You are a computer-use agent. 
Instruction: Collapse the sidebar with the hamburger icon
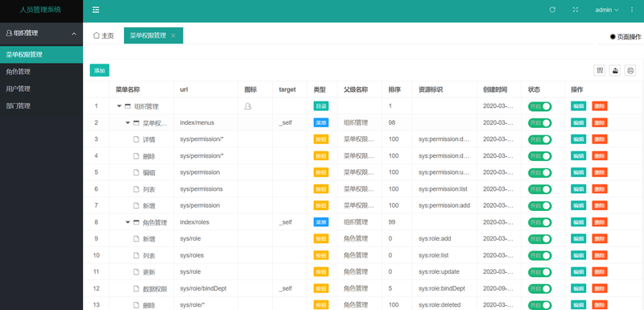click(x=96, y=10)
